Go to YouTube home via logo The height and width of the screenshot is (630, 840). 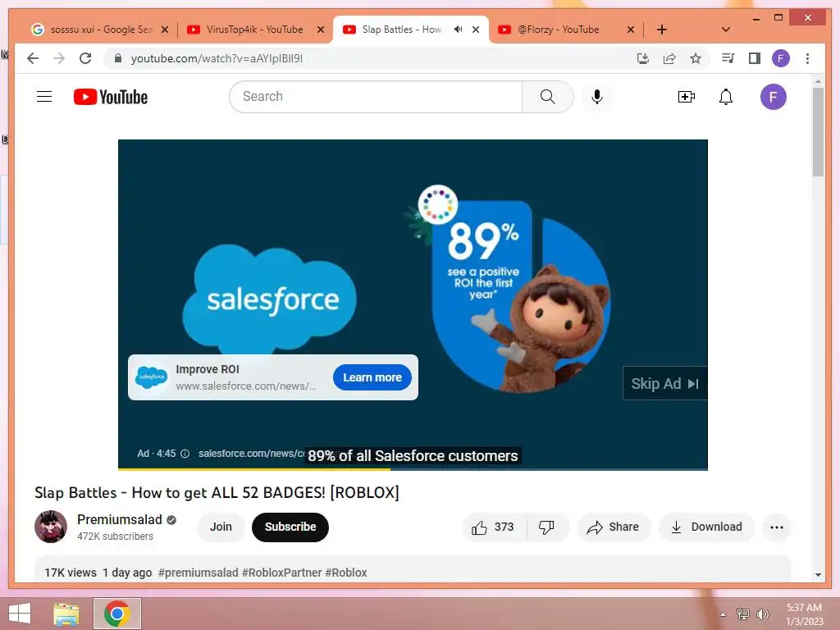point(111,97)
